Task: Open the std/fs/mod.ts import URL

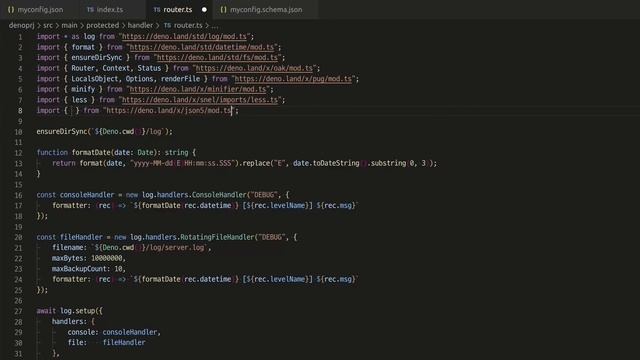Action: 218,58
